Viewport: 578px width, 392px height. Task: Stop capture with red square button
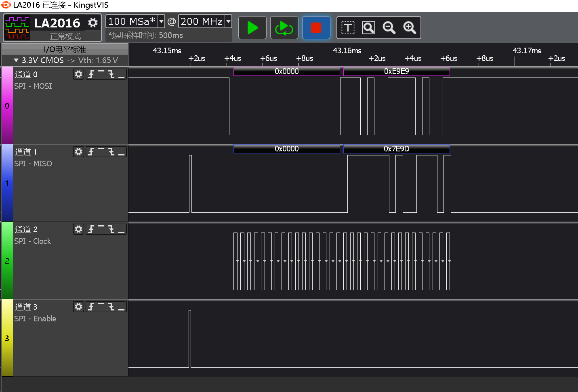point(316,28)
